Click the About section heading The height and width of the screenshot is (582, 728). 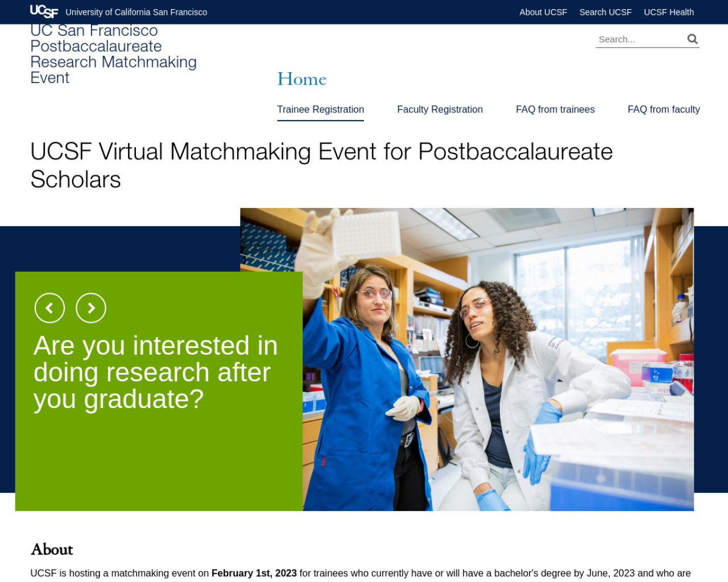(52, 549)
